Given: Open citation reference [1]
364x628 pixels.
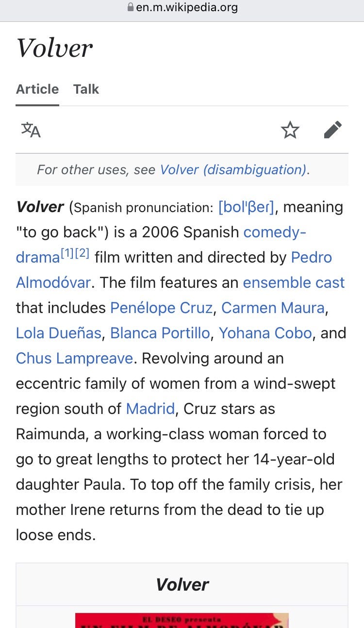Looking at the screenshot, I should point(67,253).
